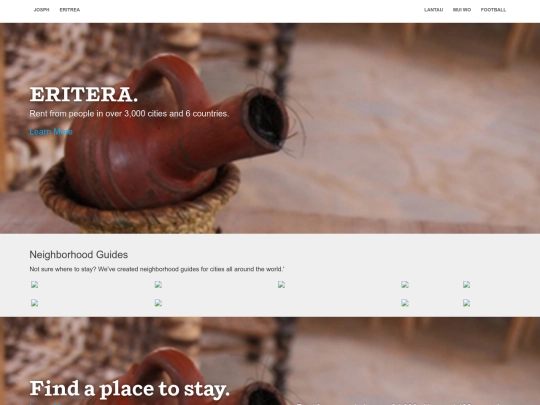The width and height of the screenshot is (540, 405).
Task: Click the Neighborhood Guides section heading
Action: [x=79, y=255]
